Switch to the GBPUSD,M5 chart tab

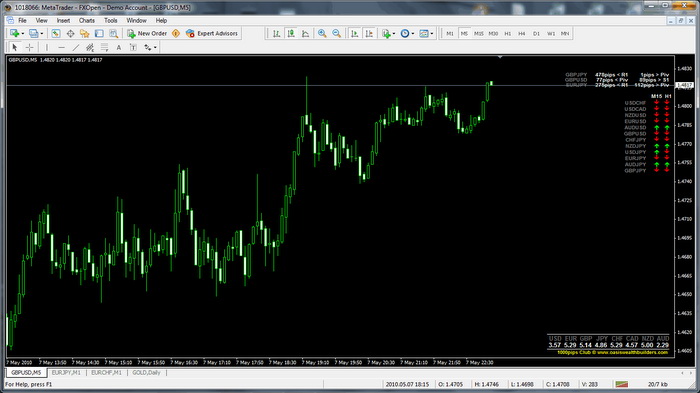(x=26, y=372)
